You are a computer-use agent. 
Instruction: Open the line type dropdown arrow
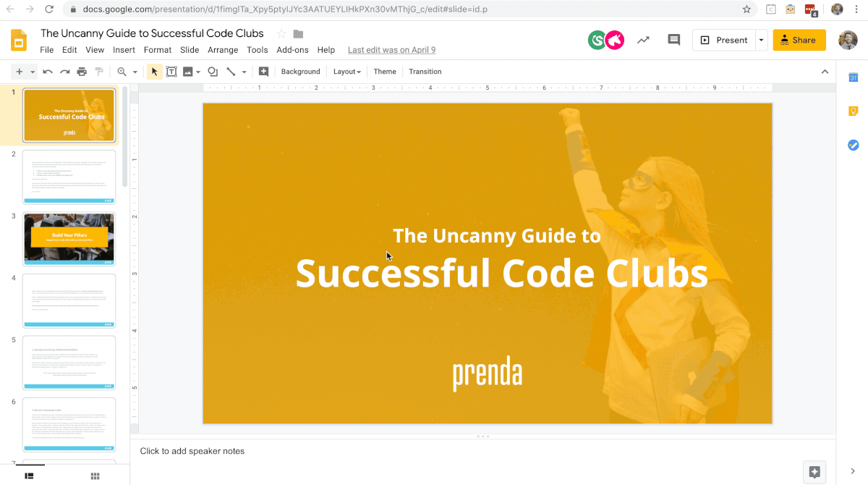[x=244, y=72]
